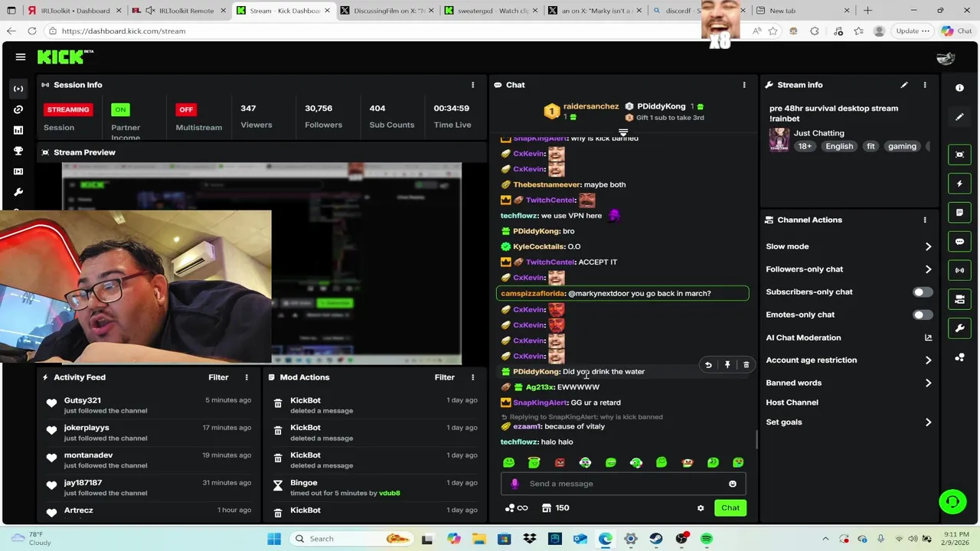Open the Kick hamburger menu
This screenshot has height=551, width=980.
point(21,57)
